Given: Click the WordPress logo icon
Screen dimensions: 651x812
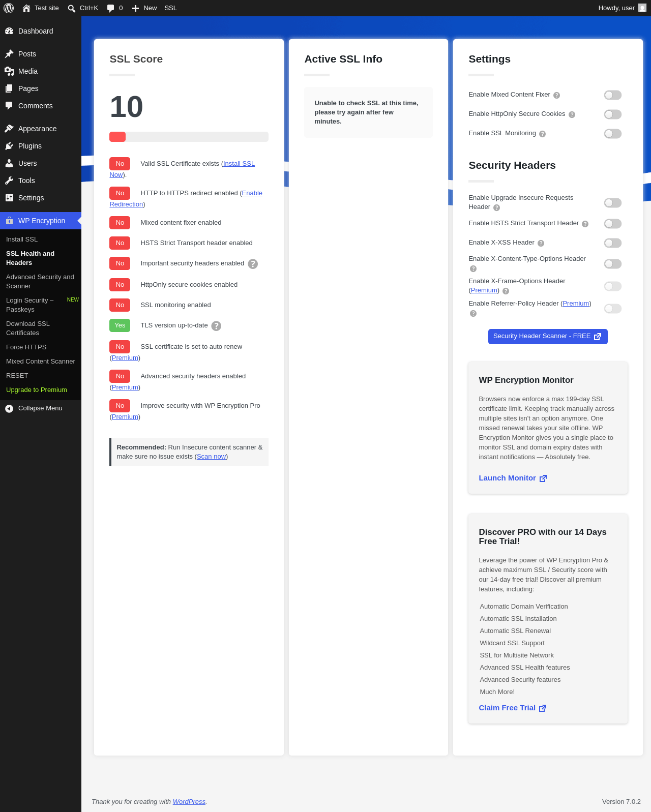Looking at the screenshot, I should pos(9,8).
